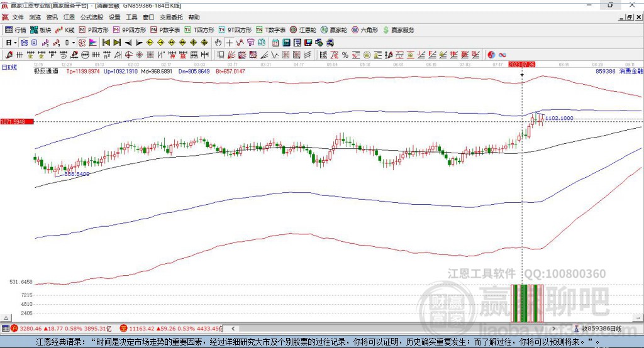Image resolution: width=644 pixels, height=348 pixels.
Task: Switch to the K线 candlestick chart
Action: click(x=65, y=30)
